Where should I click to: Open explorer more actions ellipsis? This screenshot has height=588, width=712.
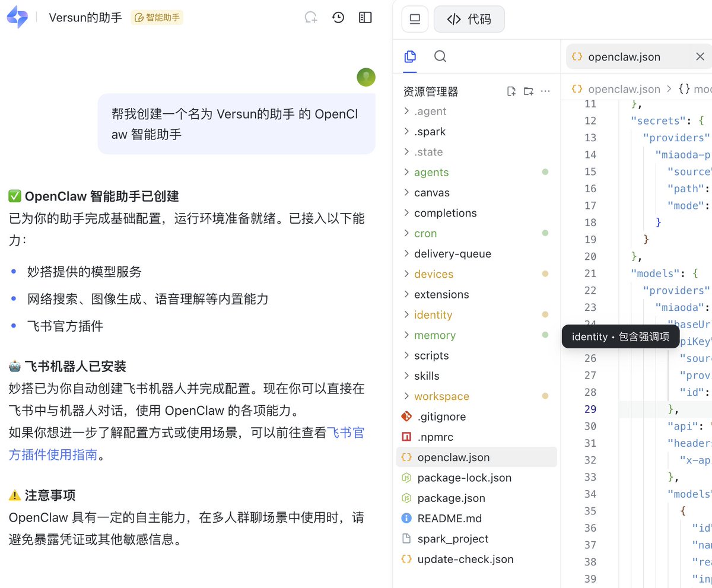pyautogui.click(x=546, y=91)
